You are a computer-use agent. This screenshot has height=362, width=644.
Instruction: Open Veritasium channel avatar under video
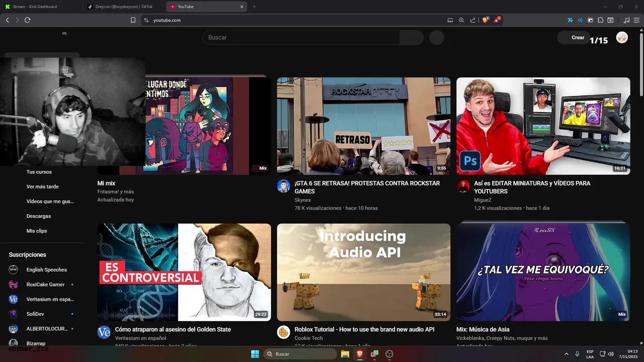click(104, 332)
